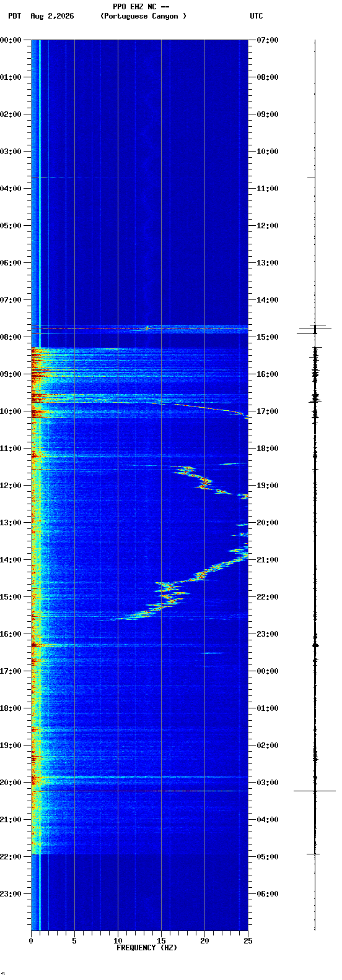
Task: Select the UTC axis "07:00" time label
Action: click(267, 40)
